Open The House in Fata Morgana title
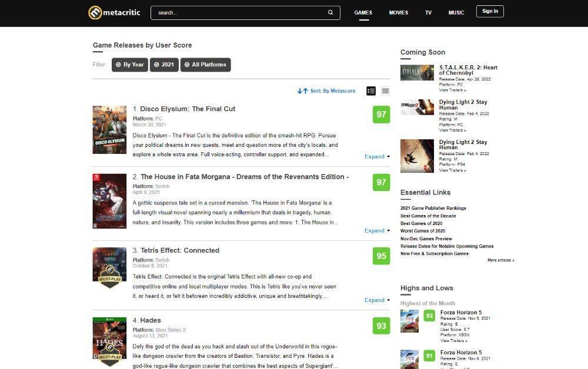The height and width of the screenshot is (369, 588). 245,177
